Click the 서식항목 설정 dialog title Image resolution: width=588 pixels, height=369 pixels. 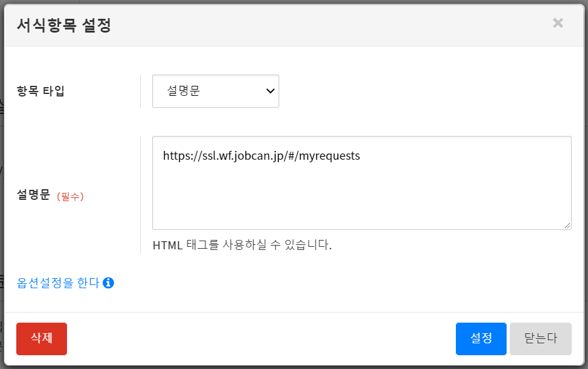click(x=64, y=25)
